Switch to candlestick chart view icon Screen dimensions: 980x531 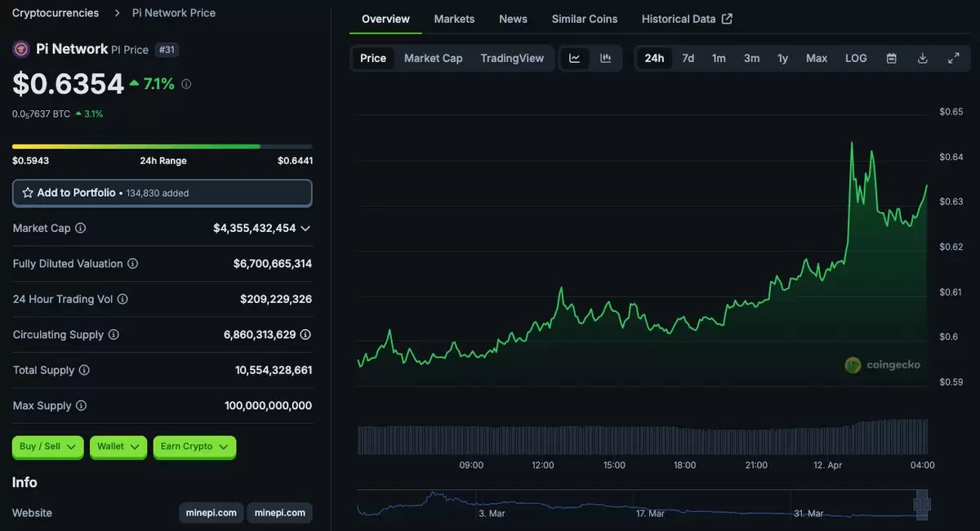click(x=605, y=58)
